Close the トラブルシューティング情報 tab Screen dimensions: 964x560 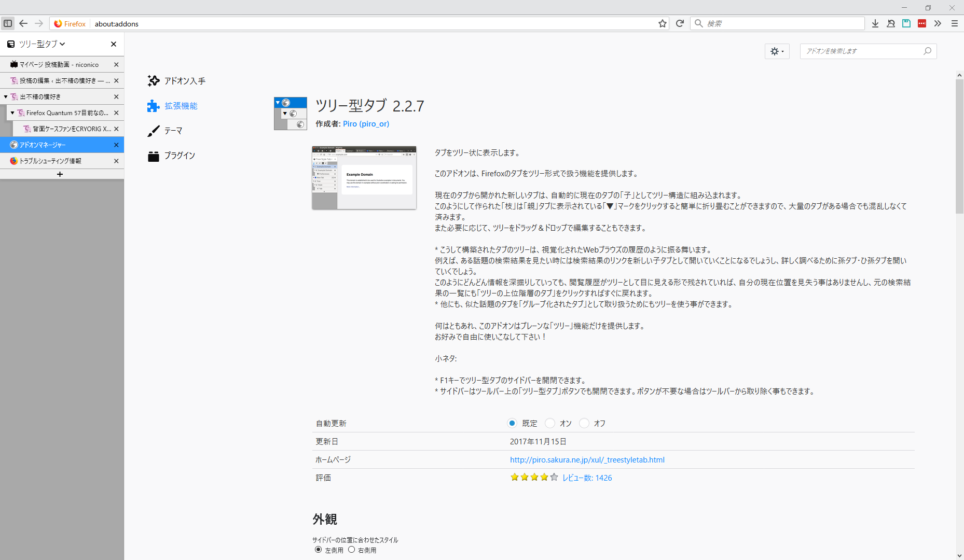pos(116,161)
